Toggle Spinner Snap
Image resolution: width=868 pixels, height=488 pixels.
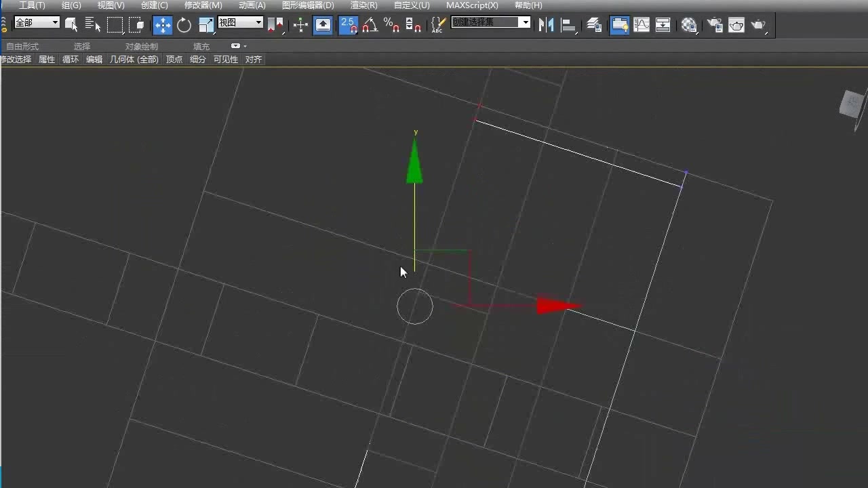[x=413, y=25]
